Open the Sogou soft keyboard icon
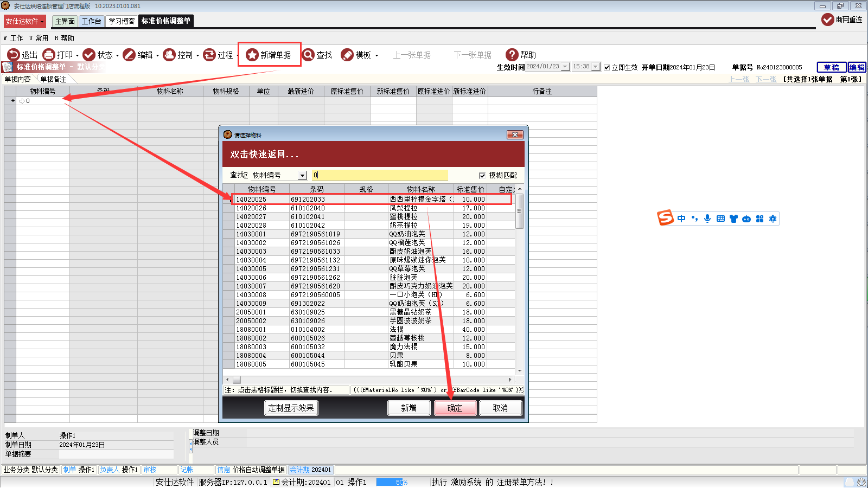 tap(720, 219)
